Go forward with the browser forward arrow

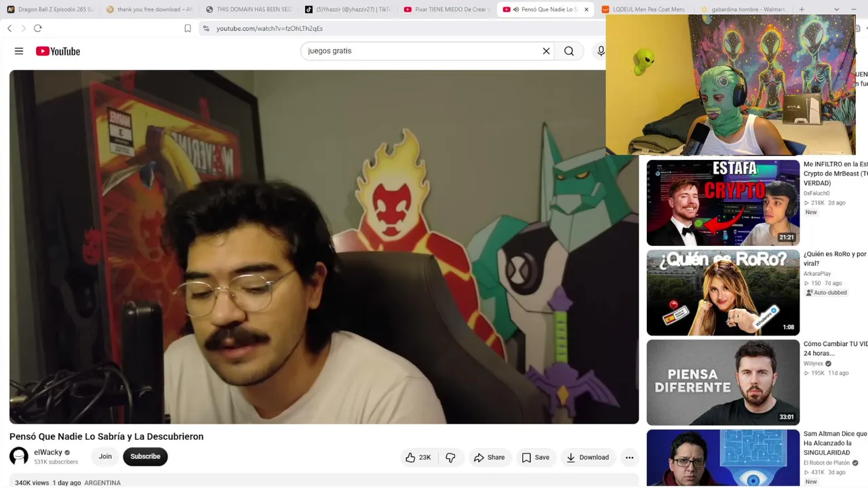[x=23, y=28]
